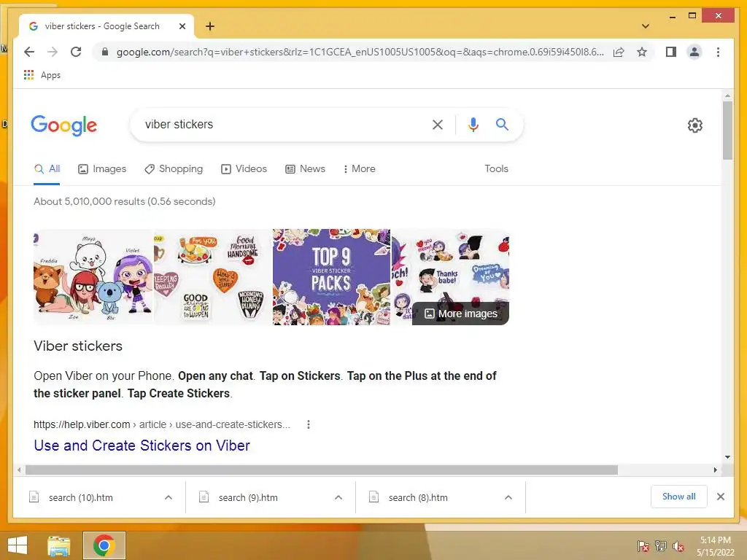Expand options for search (8).htm download
Viewport: 747px width, 560px height.
point(508,497)
